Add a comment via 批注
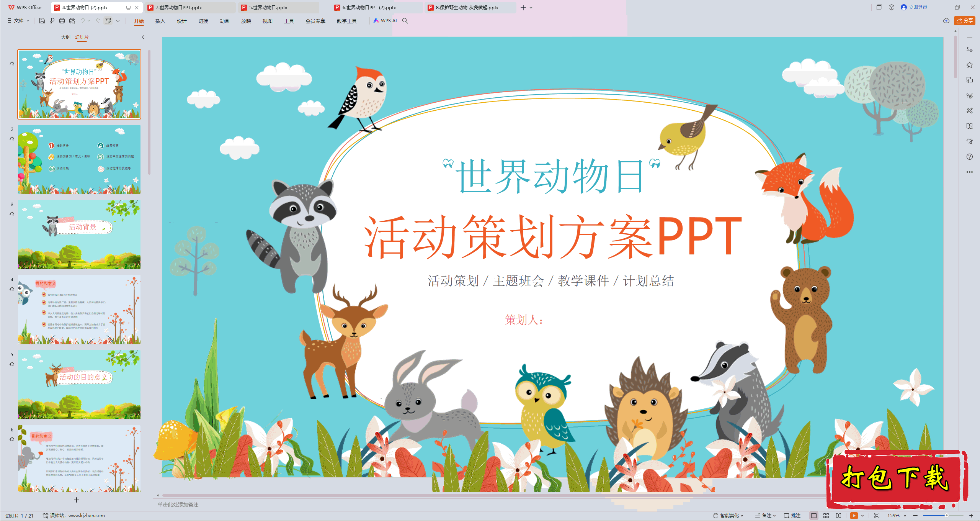 792,516
